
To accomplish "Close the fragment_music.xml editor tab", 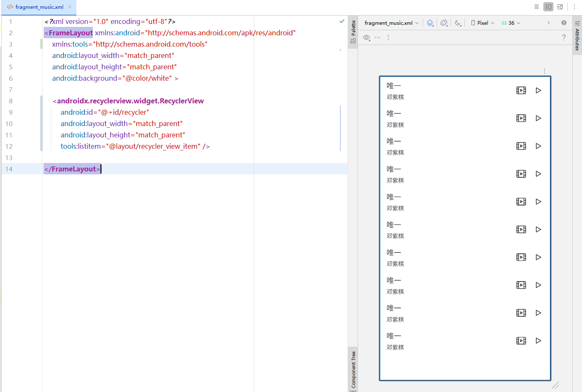I will coord(70,7).
